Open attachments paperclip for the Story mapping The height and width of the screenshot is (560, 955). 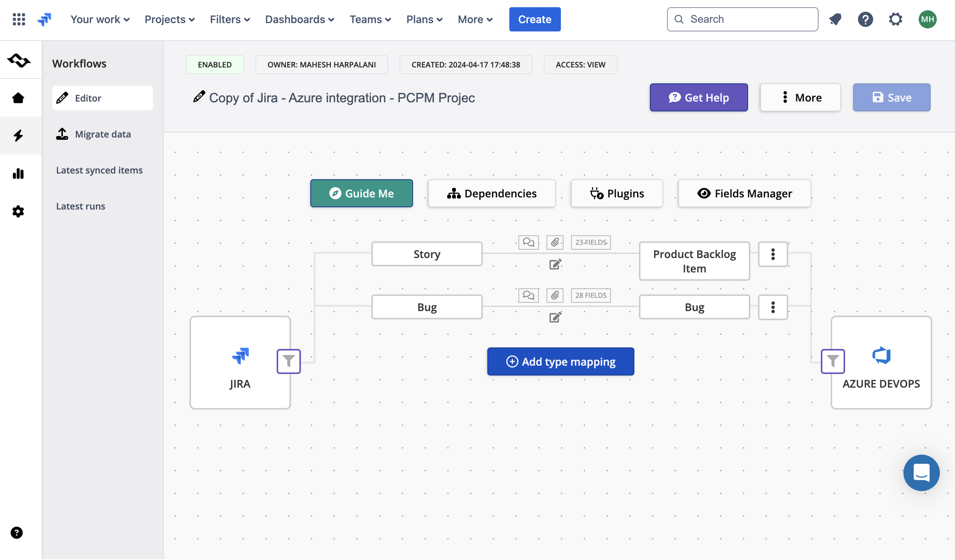(x=555, y=242)
